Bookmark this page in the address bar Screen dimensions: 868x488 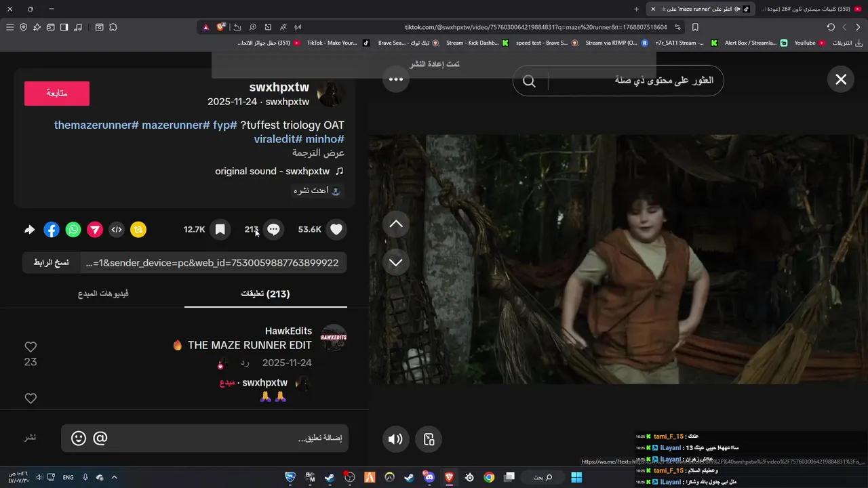(x=695, y=27)
